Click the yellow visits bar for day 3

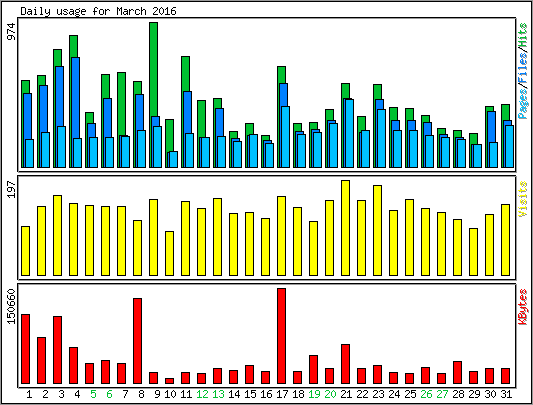[x=57, y=235]
